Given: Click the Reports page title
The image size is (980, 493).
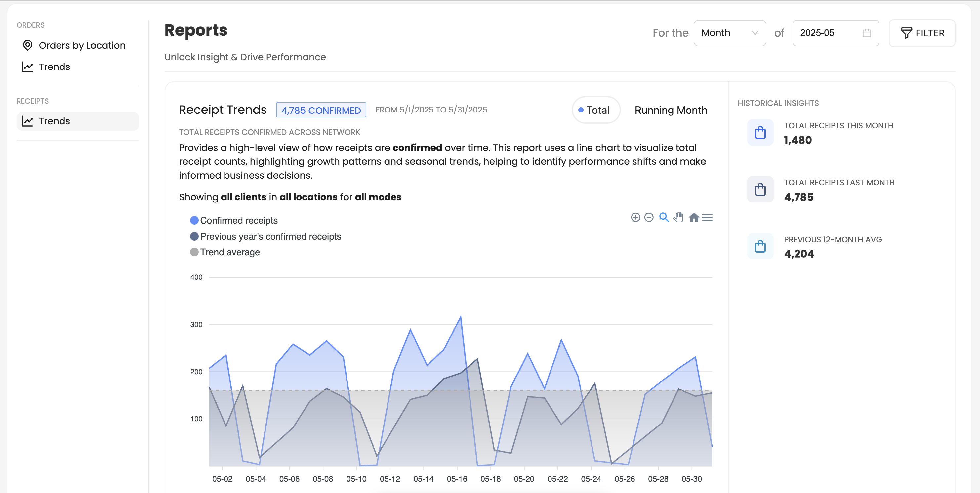Looking at the screenshot, I should pos(195,30).
